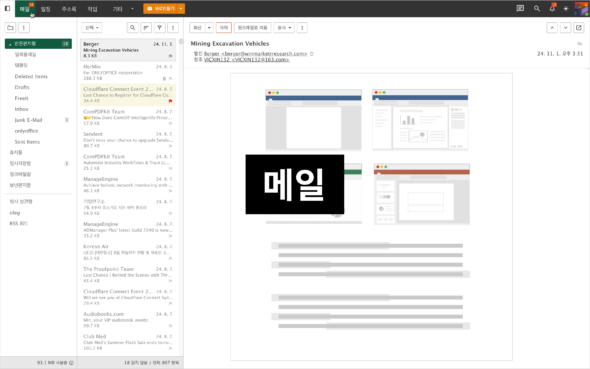Click the red delete button in reading toolbar
The image size is (590, 369).
(224, 27)
